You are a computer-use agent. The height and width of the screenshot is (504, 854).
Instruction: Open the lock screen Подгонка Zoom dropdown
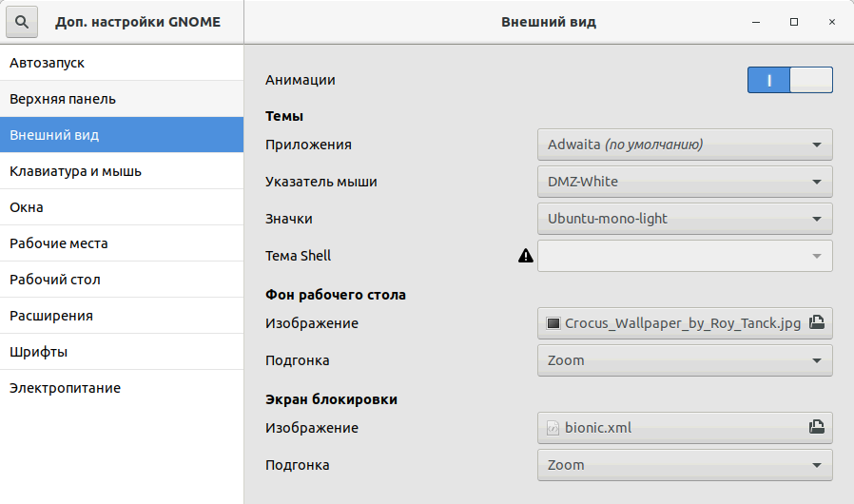(x=685, y=465)
